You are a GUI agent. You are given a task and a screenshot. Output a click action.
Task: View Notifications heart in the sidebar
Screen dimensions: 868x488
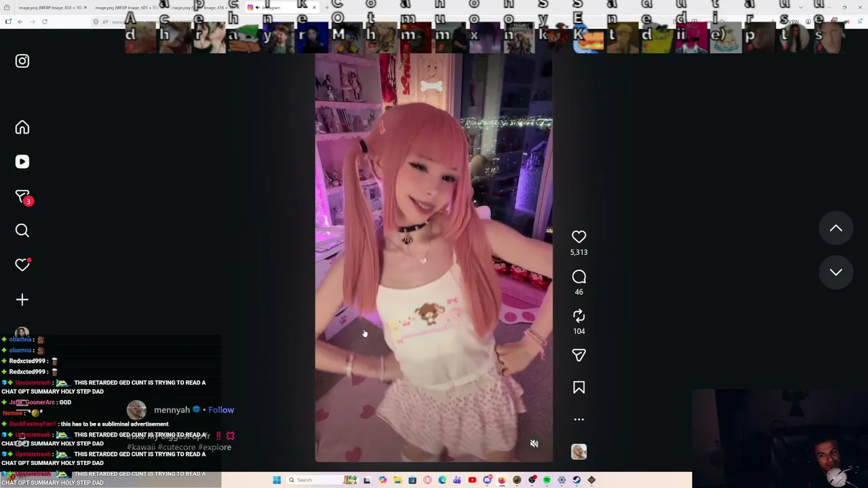pyautogui.click(x=22, y=265)
